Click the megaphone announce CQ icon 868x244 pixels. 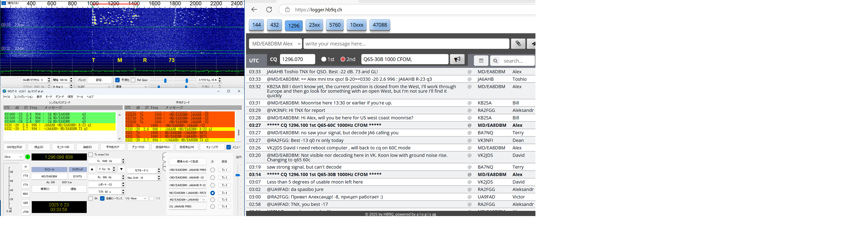[457, 59]
